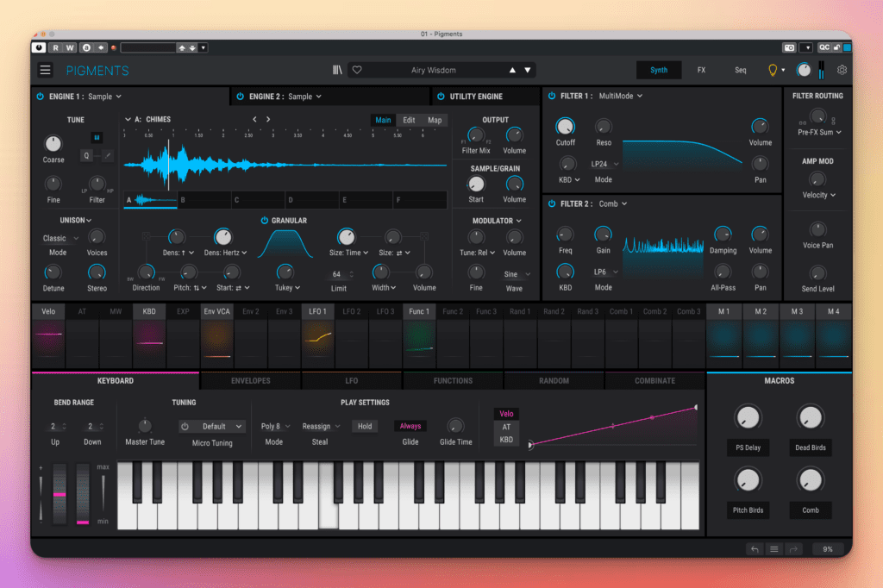The width and height of the screenshot is (883, 588).
Task: Switch to the FX tab
Action: click(x=701, y=70)
